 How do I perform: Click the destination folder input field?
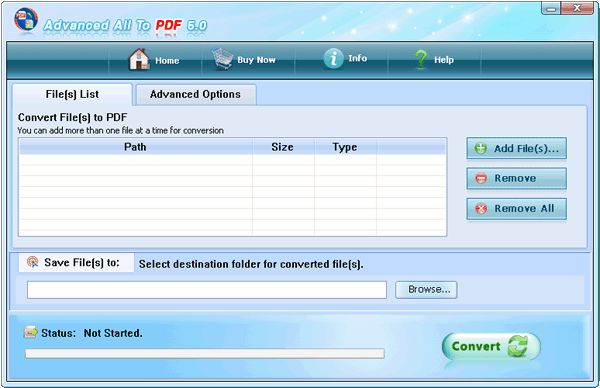click(207, 290)
